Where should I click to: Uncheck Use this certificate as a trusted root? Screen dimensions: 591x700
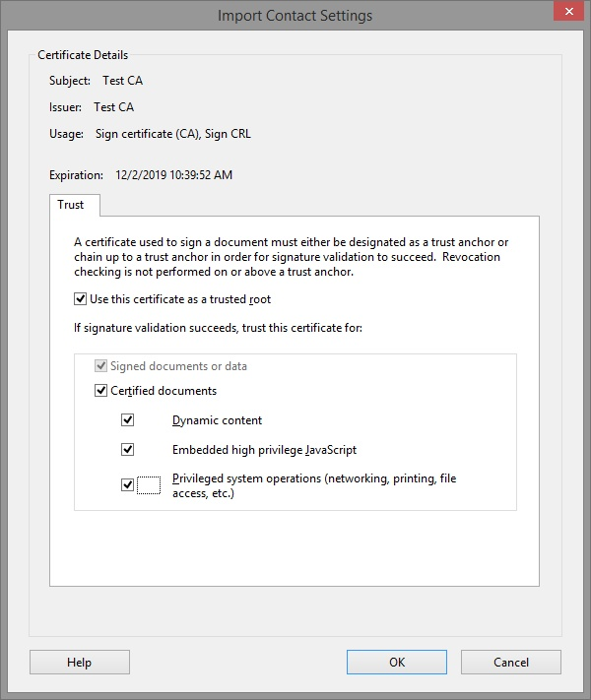click(80, 298)
